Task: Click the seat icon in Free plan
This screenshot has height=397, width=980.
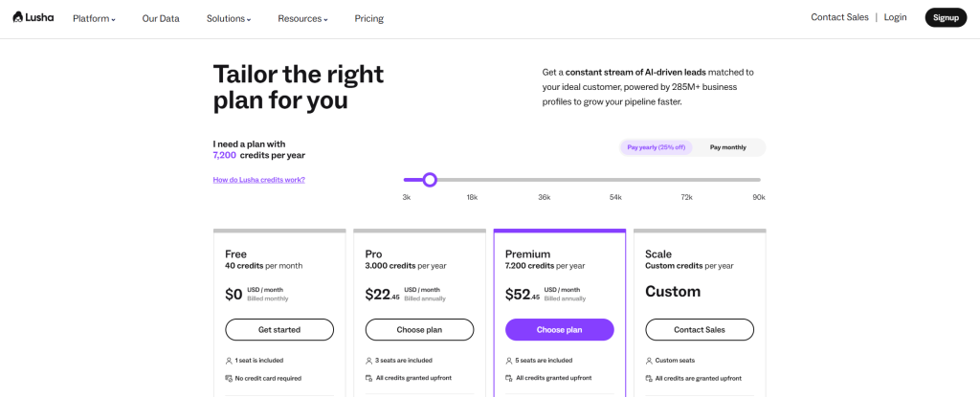Action: point(229,361)
